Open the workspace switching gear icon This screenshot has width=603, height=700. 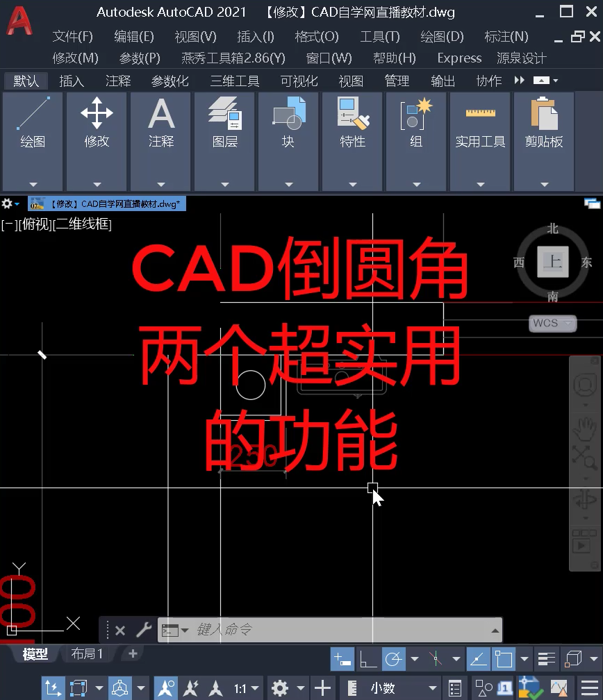pyautogui.click(x=280, y=688)
